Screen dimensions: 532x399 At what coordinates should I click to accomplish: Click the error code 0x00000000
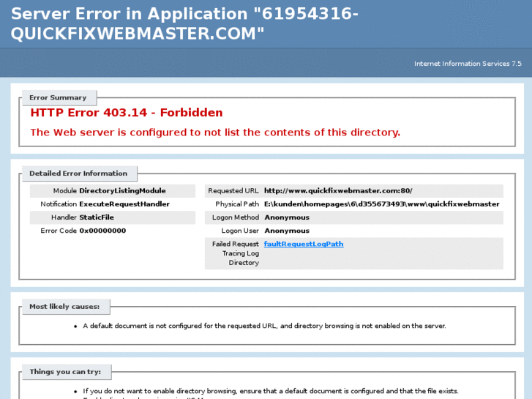coord(102,231)
